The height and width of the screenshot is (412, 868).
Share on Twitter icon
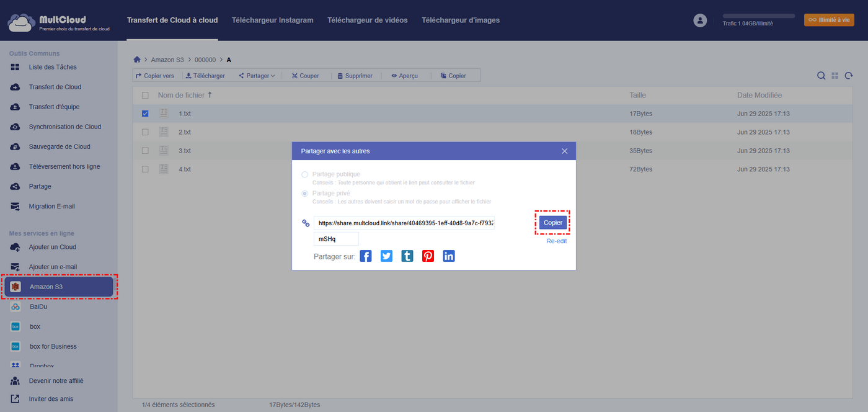(386, 256)
